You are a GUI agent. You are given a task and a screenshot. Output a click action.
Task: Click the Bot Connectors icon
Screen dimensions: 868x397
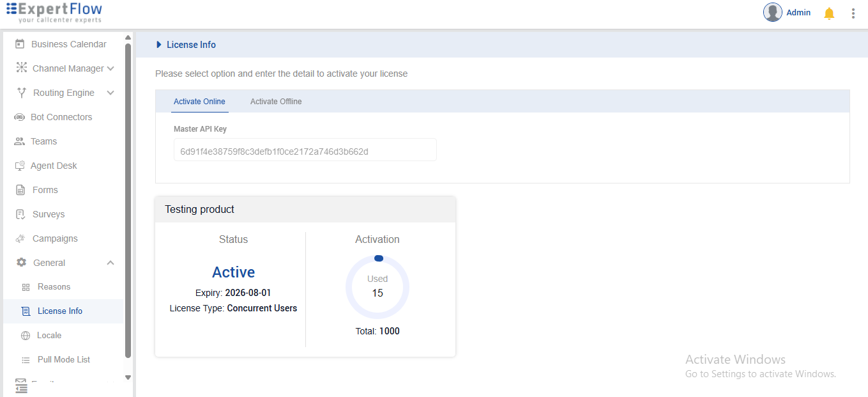[x=20, y=117]
